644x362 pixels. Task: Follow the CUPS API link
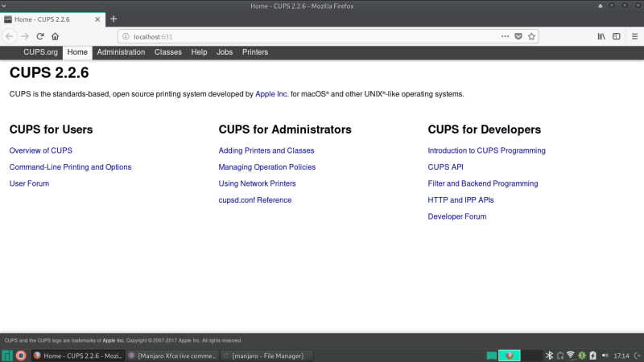pyautogui.click(x=445, y=167)
